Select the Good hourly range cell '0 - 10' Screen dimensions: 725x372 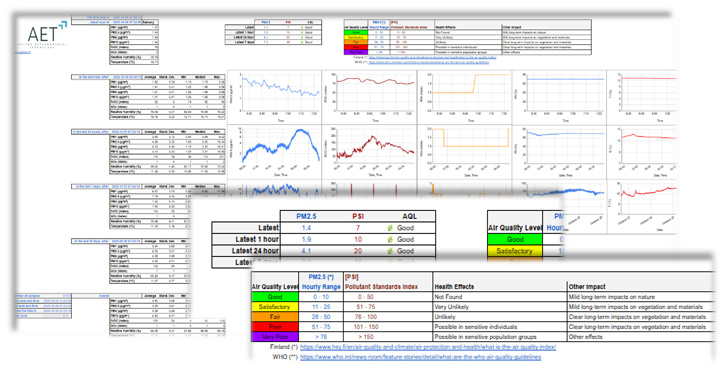click(321, 297)
